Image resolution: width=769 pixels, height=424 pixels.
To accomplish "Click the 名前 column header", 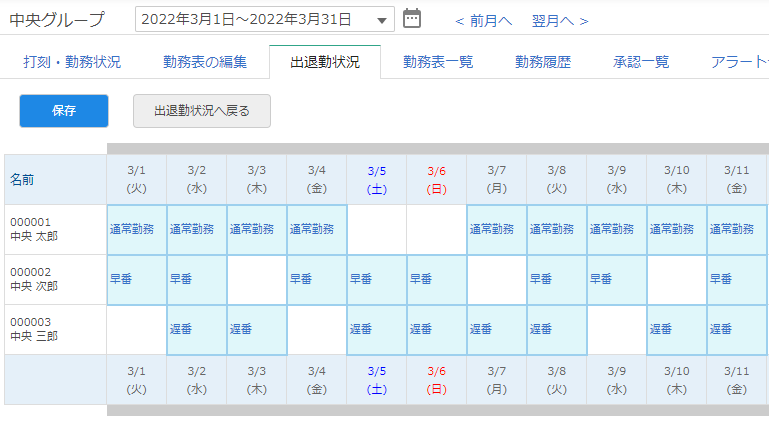I will [x=55, y=179].
